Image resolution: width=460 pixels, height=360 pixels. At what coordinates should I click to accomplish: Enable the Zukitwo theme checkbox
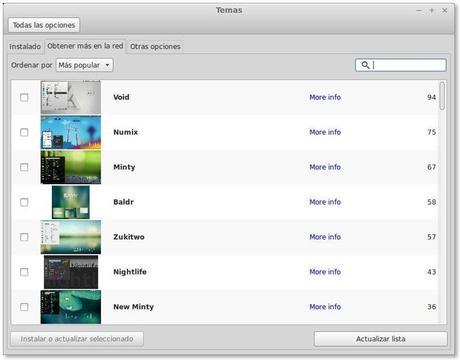24,237
